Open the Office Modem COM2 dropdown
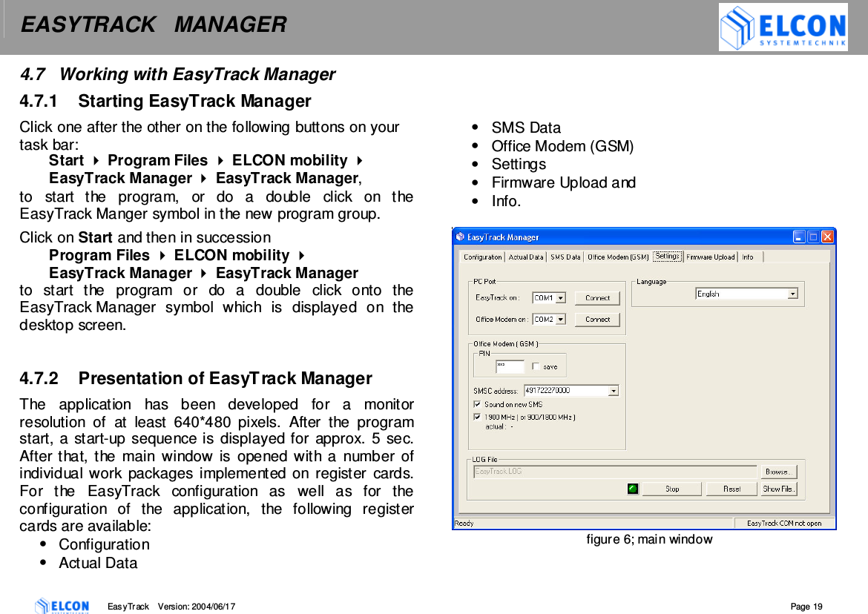This screenshot has width=868, height=614. click(562, 317)
